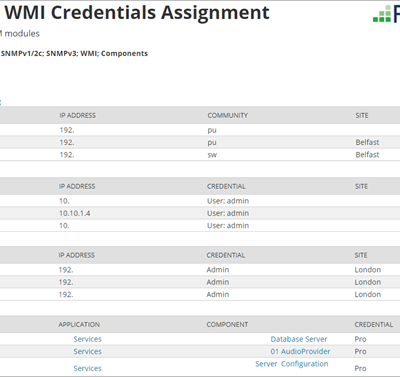Click the CREDENTIAL header next to COMPONENT
The image size is (400, 377).
click(374, 324)
